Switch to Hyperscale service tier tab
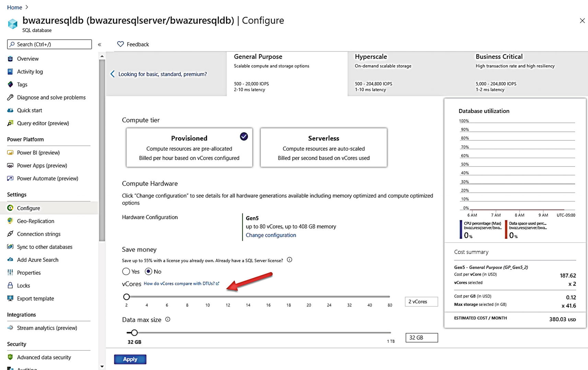The height and width of the screenshot is (370, 588). 408,73
